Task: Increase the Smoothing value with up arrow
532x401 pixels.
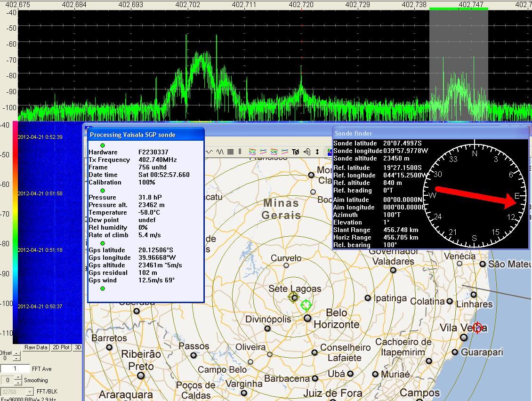Action: point(18,378)
